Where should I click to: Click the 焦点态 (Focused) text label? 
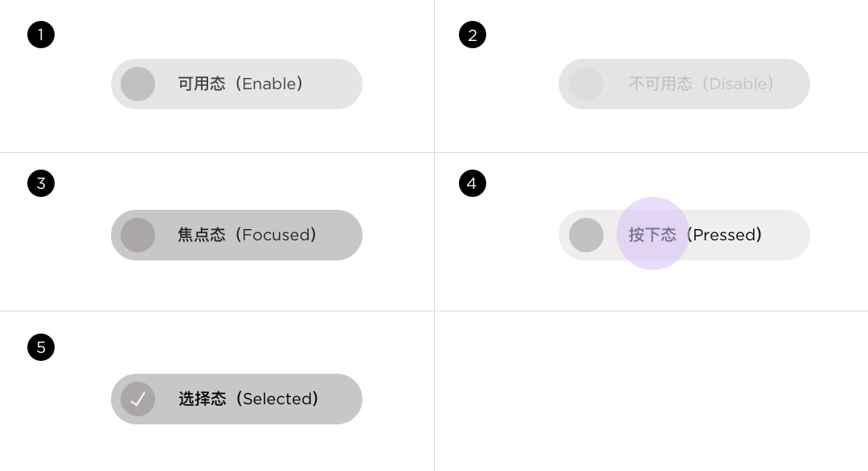247,235
